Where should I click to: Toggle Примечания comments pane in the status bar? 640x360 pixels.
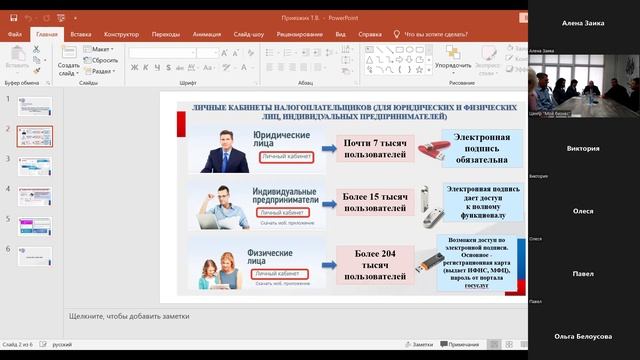click(x=460, y=344)
